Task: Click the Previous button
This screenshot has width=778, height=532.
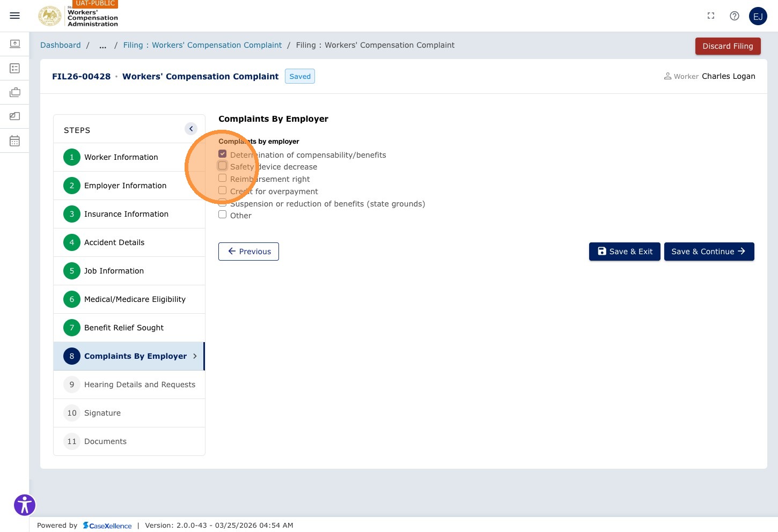Action: (x=248, y=252)
